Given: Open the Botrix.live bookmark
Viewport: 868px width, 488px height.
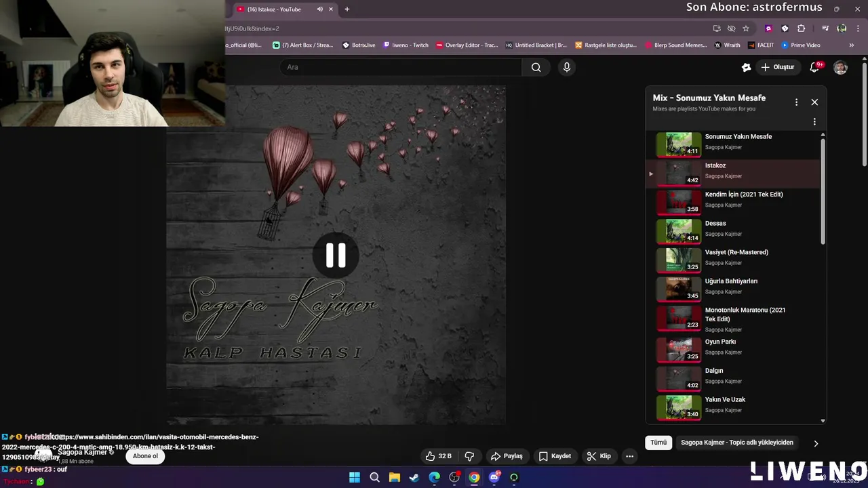Looking at the screenshot, I should [359, 45].
